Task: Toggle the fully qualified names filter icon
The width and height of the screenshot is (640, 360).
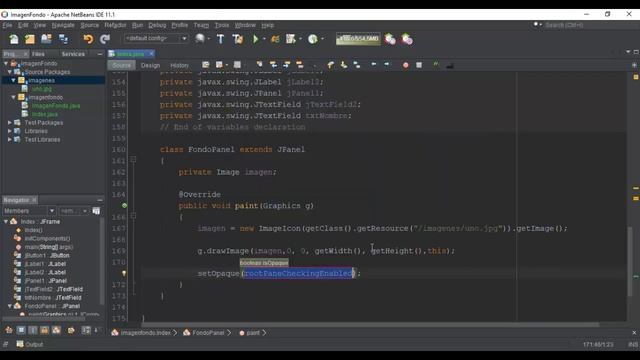Action: [71, 330]
